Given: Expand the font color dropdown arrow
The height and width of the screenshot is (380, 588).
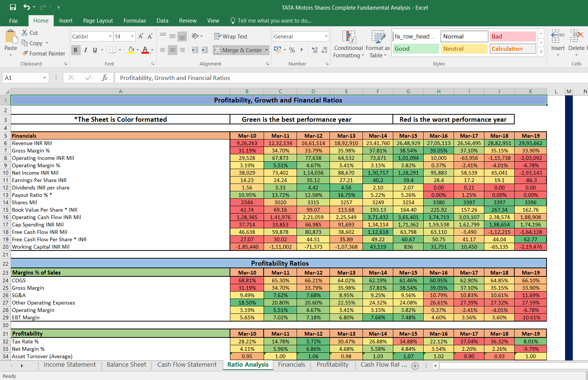Looking at the screenshot, I should point(152,50).
